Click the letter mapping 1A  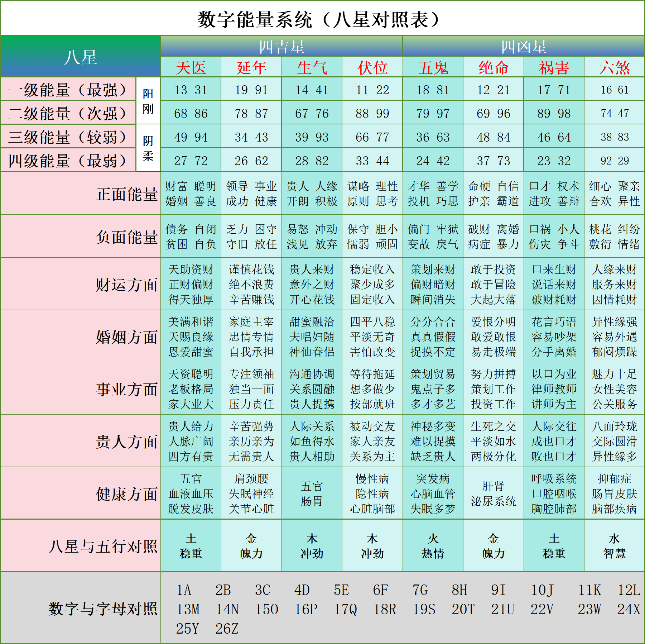[x=184, y=590]
